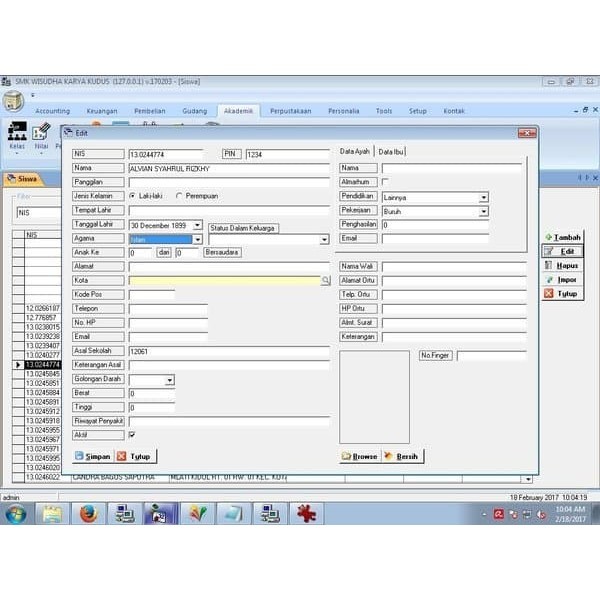
Task: Toggle the Almarhum checkbox
Action: (385, 181)
